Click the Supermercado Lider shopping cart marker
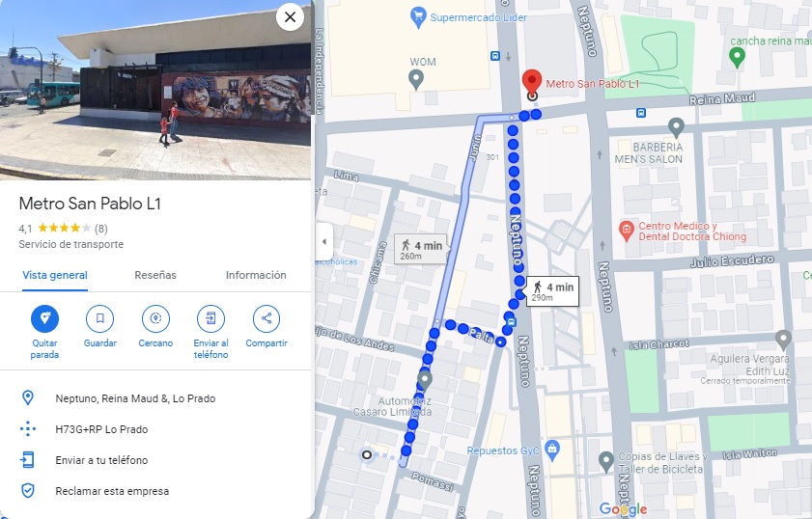This screenshot has height=519, width=812. click(417, 17)
